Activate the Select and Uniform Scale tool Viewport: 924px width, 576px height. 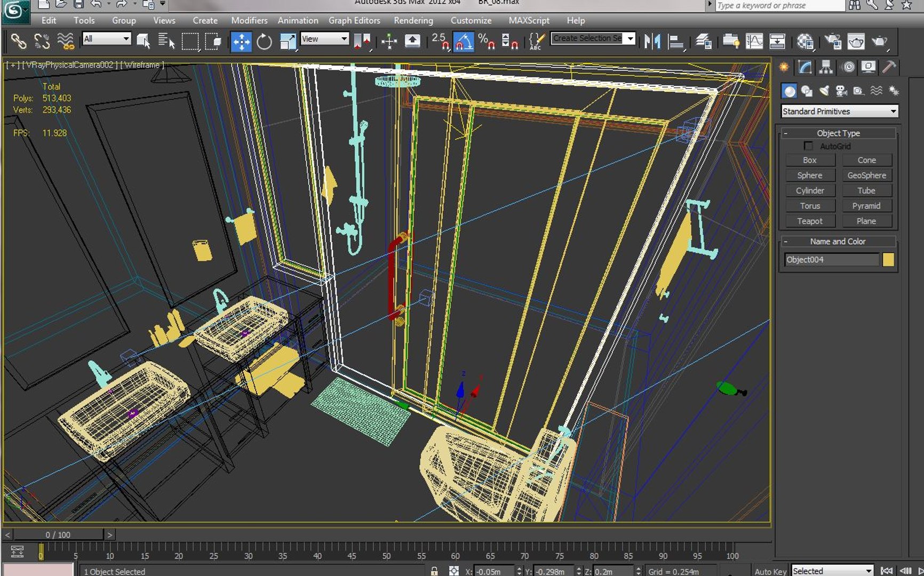point(288,41)
